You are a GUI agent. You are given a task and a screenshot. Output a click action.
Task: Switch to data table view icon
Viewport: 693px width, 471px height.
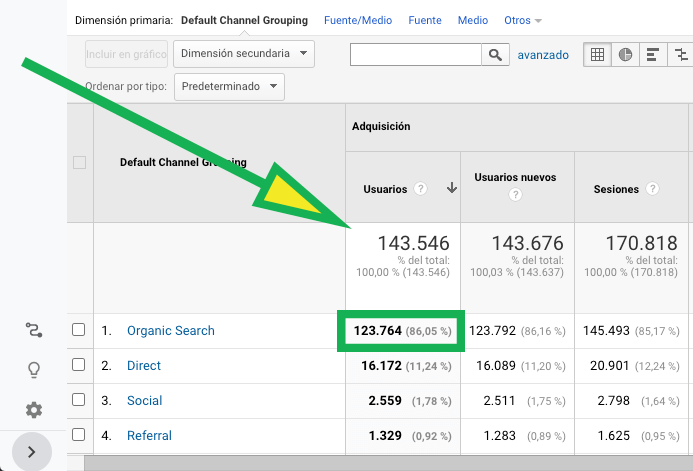tap(598, 55)
